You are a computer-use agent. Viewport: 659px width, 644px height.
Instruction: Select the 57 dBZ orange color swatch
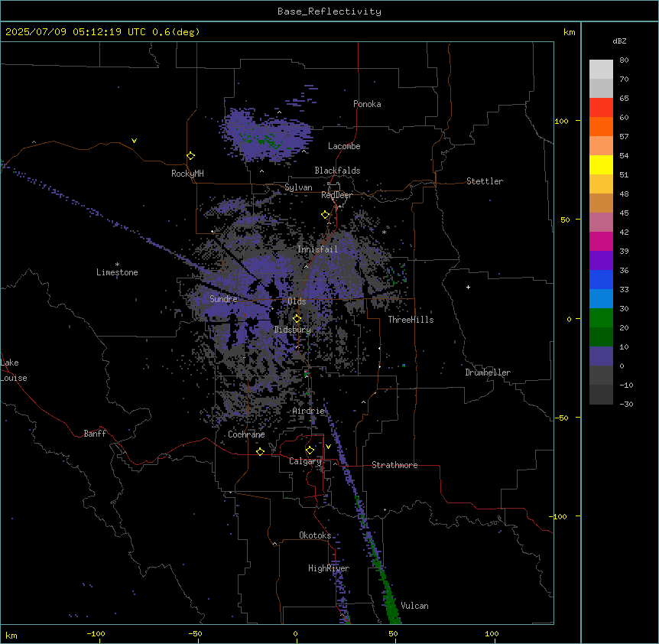tap(601, 126)
